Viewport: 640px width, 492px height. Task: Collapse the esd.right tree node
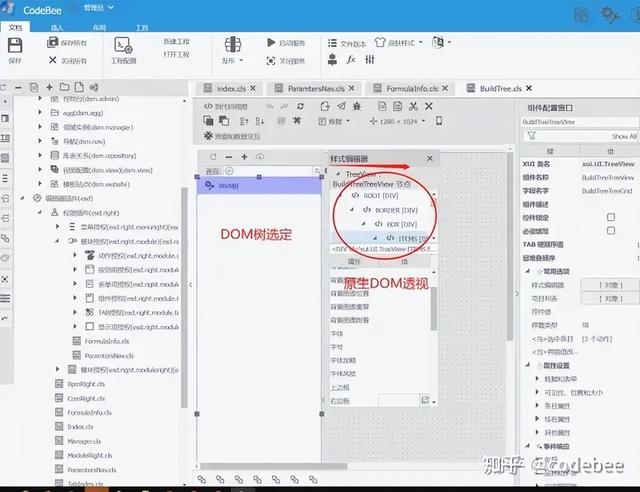point(40,212)
